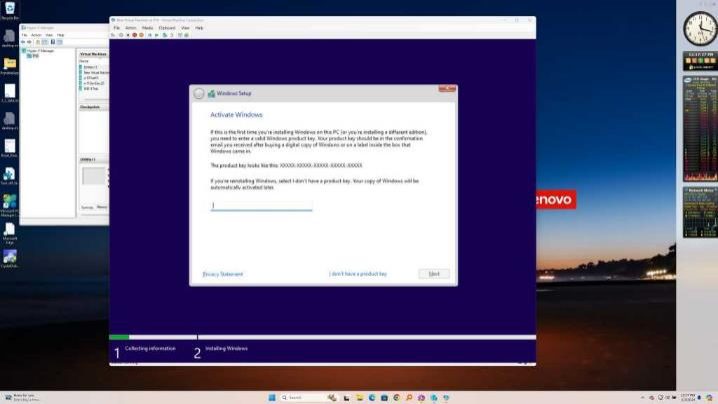Select the server node under Hyper-V Manager
Image resolution: width=718 pixels, height=404 pixels.
click(33, 55)
